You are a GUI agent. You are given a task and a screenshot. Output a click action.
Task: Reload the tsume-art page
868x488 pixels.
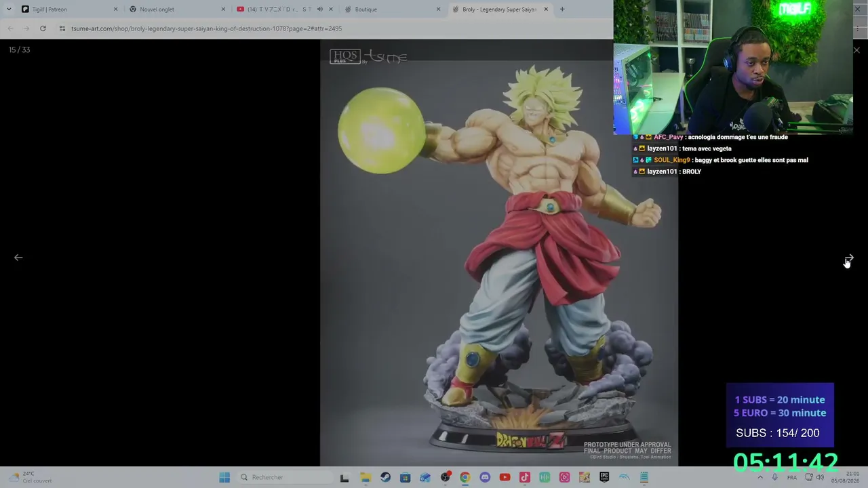point(43,28)
